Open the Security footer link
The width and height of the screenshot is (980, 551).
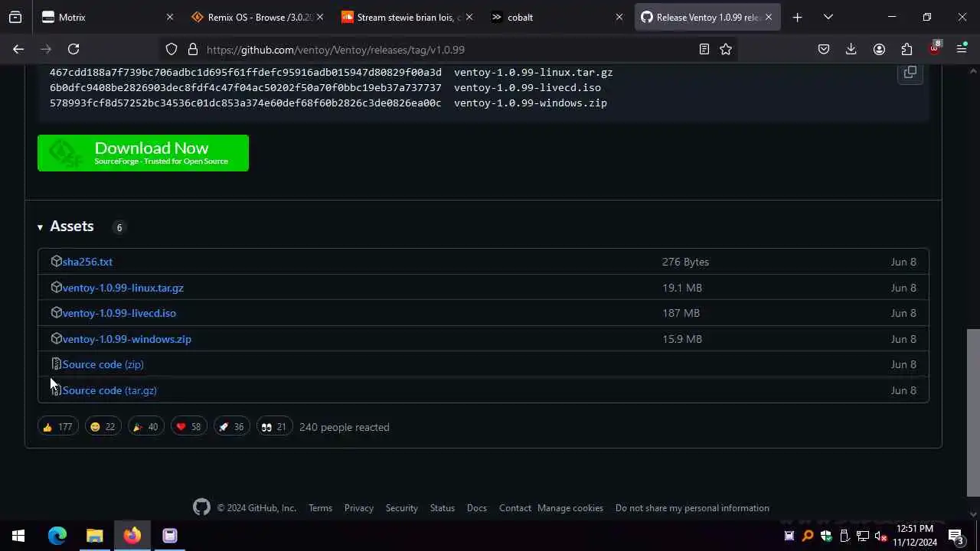pyautogui.click(x=401, y=508)
